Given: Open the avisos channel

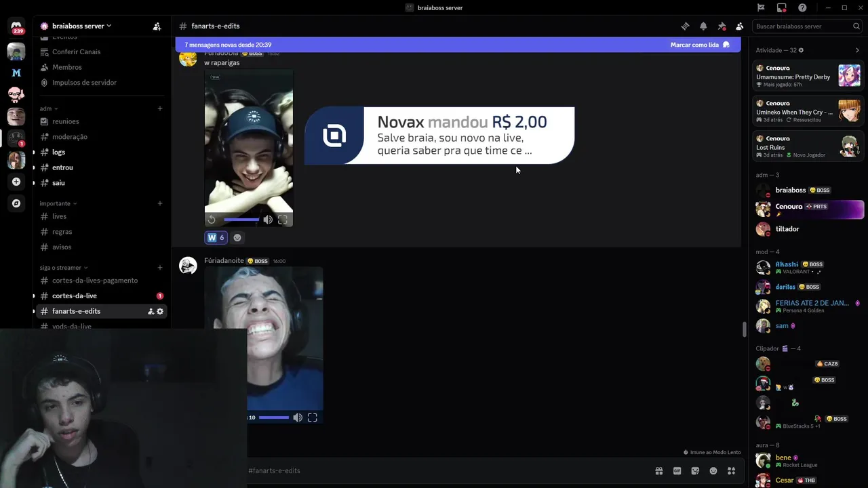Looking at the screenshot, I should coord(102,247).
